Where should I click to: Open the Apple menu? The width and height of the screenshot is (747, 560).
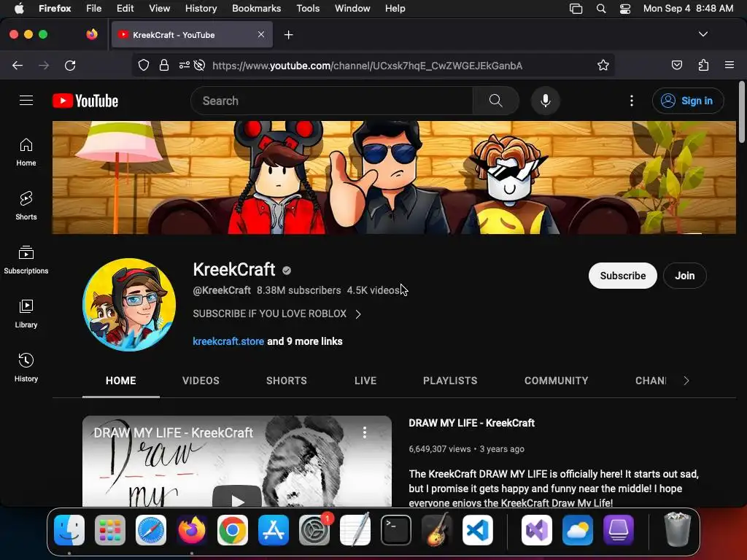tap(19, 9)
